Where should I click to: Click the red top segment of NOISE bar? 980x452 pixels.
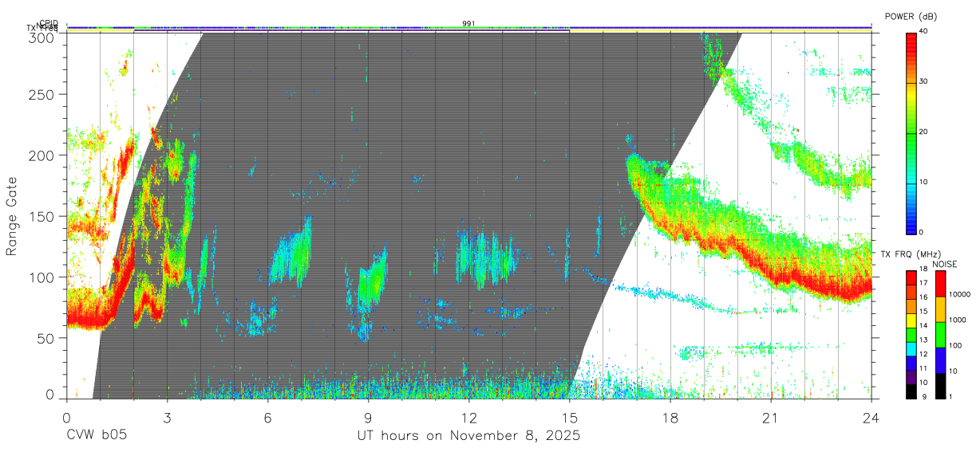click(x=939, y=284)
